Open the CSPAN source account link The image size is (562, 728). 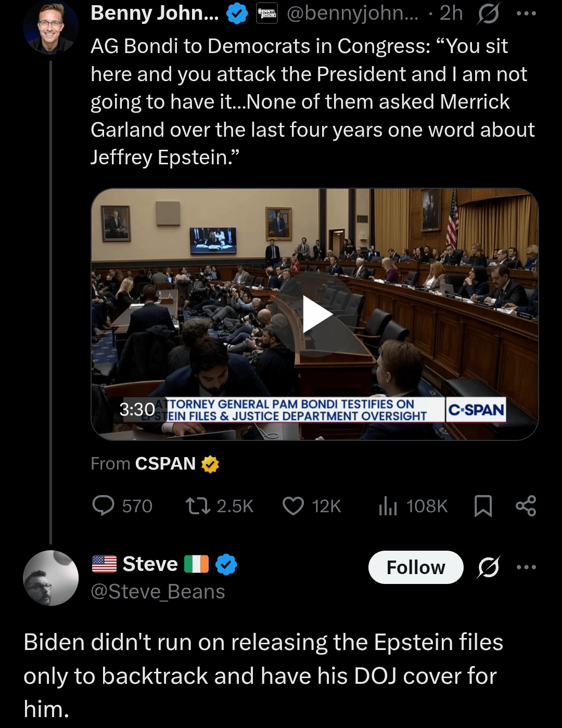[x=165, y=463]
